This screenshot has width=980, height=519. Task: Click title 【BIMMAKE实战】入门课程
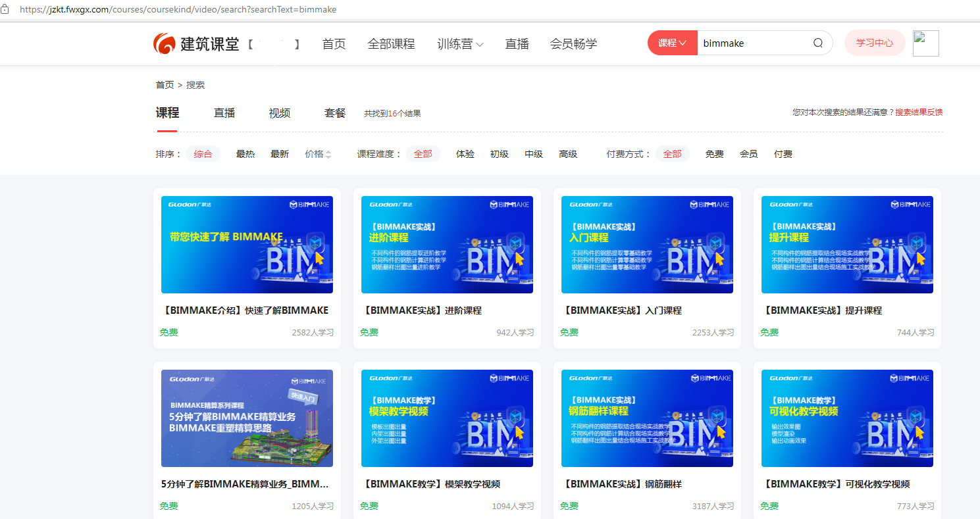[622, 310]
